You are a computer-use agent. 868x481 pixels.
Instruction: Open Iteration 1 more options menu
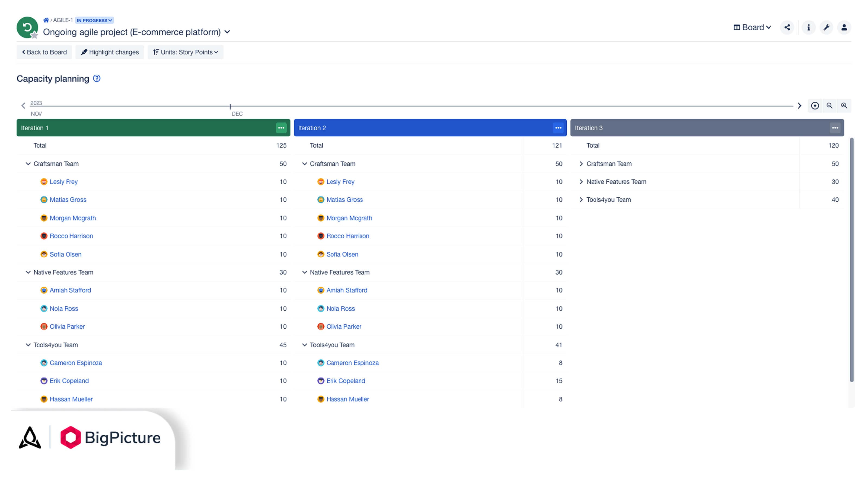(281, 128)
